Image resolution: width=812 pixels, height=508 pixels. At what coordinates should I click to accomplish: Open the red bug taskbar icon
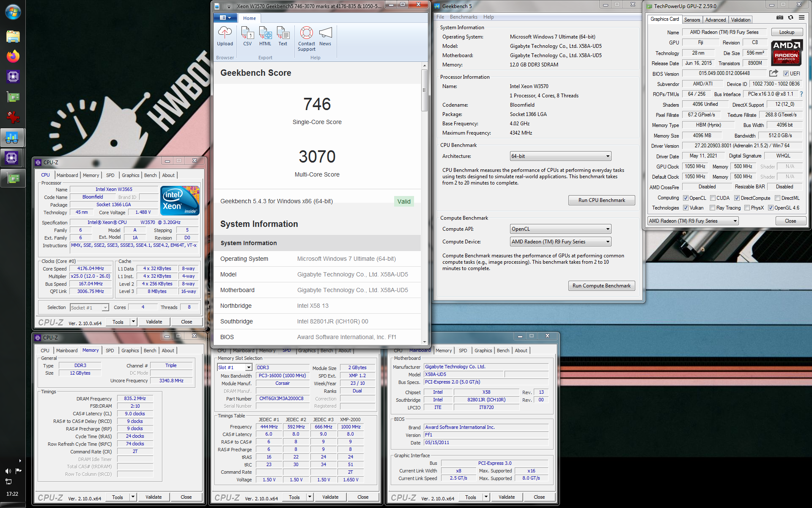click(13, 117)
